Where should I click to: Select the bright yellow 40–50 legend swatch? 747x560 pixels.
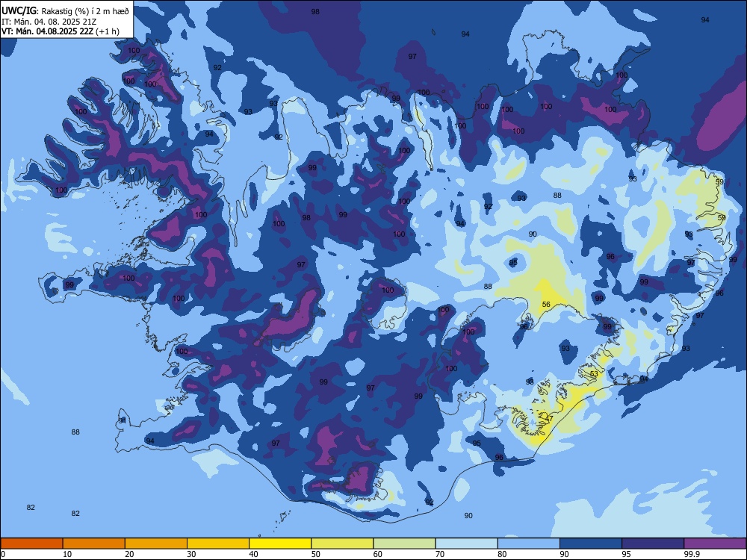tap(280, 544)
